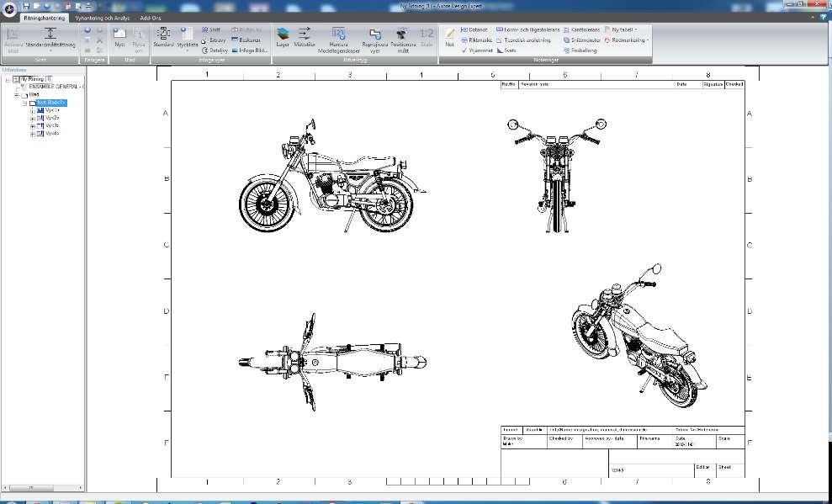Click Infoga Bild insert image tool
Viewport: 832px width, 504px height.
(250, 50)
